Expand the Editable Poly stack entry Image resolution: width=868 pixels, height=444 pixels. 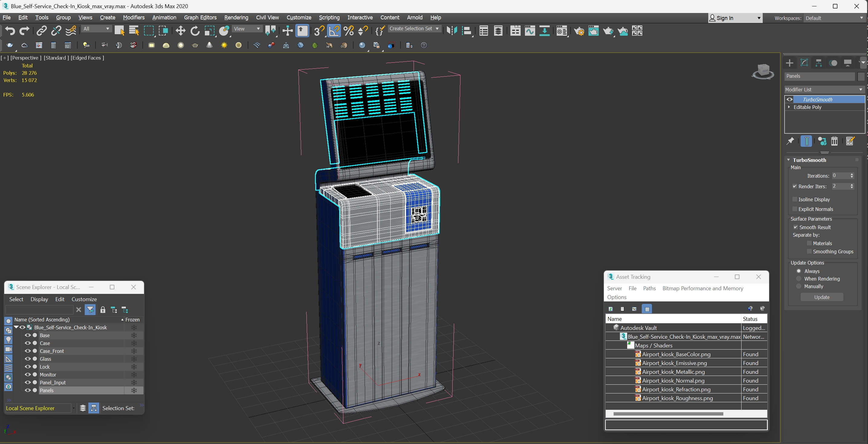pos(789,107)
